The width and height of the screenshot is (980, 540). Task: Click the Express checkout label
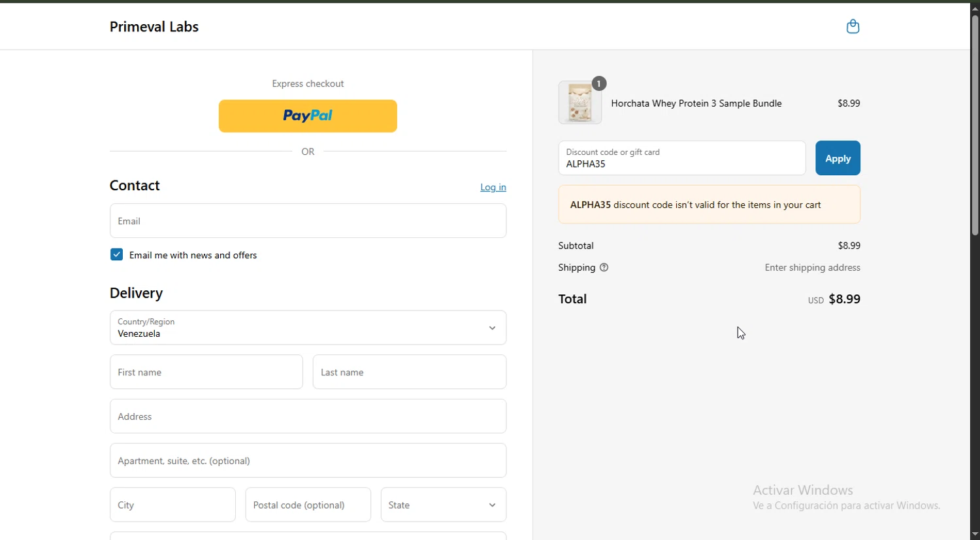308,84
